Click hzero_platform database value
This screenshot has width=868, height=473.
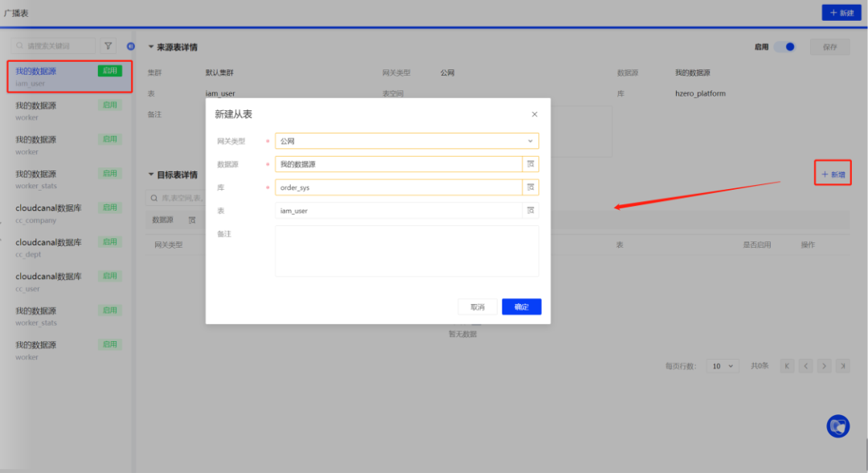[x=700, y=93]
